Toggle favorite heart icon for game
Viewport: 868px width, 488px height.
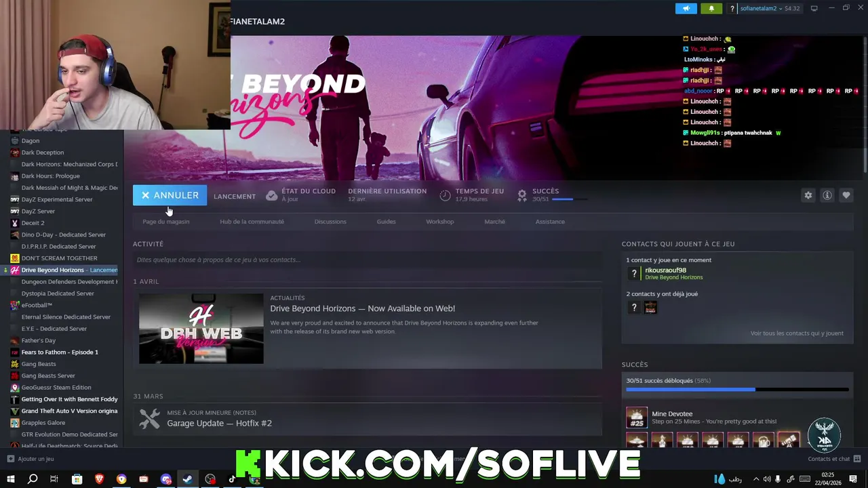pyautogui.click(x=846, y=195)
